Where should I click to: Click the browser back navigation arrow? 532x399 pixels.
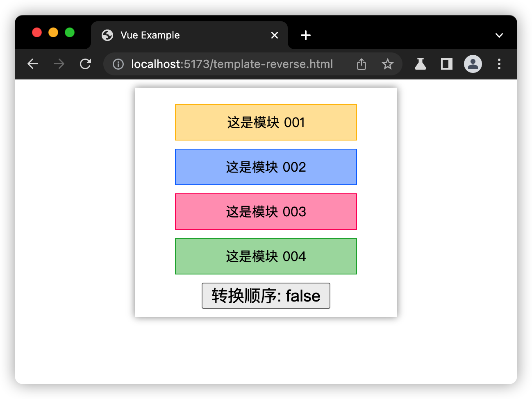tap(33, 64)
